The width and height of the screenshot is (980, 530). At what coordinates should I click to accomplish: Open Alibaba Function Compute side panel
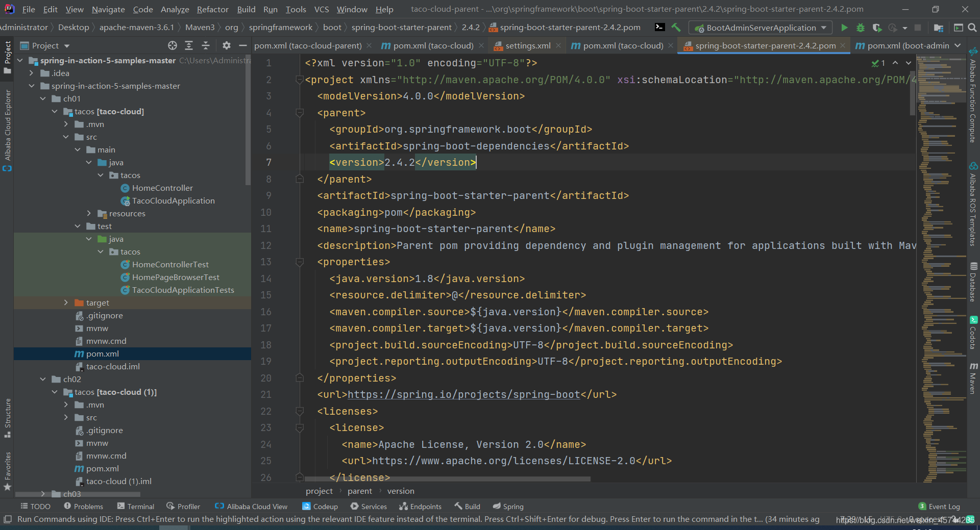(x=973, y=95)
